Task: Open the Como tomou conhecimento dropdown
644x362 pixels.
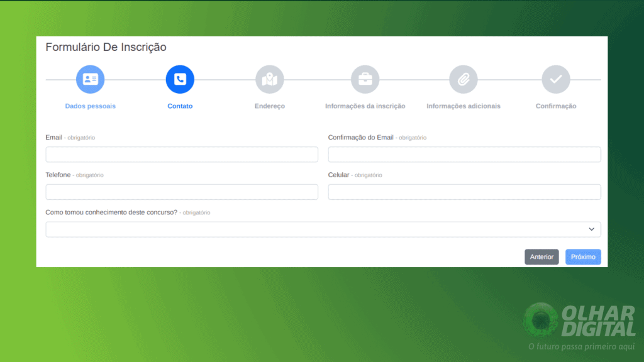Action: click(323, 229)
